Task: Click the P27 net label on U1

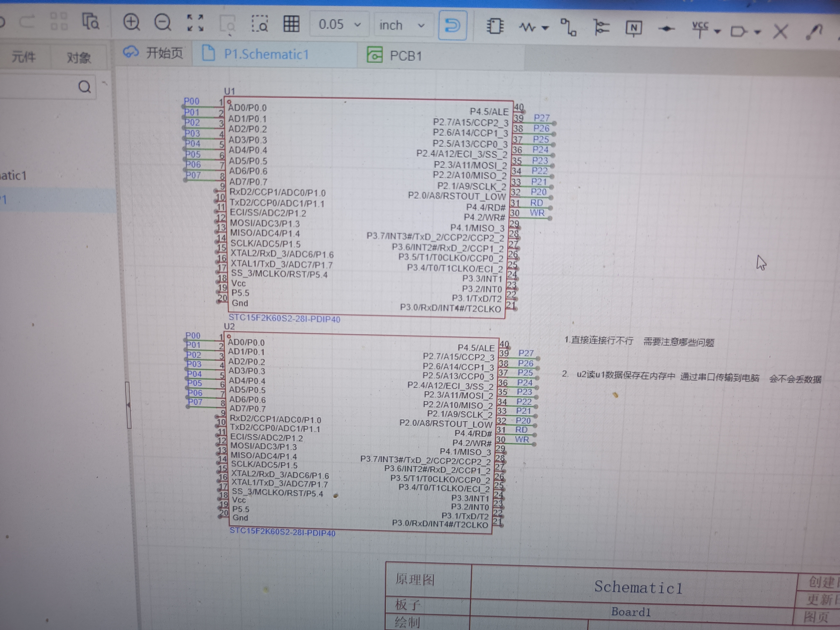Action: 542,118
